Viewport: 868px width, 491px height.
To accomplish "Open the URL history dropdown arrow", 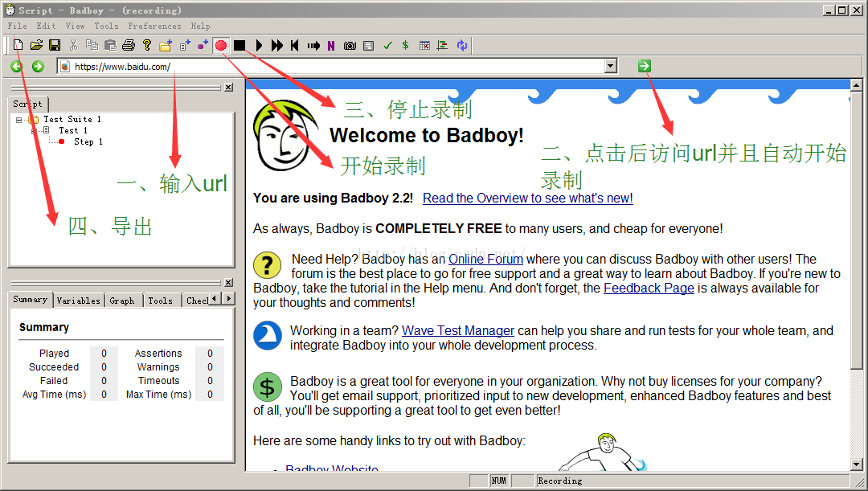I will click(611, 67).
